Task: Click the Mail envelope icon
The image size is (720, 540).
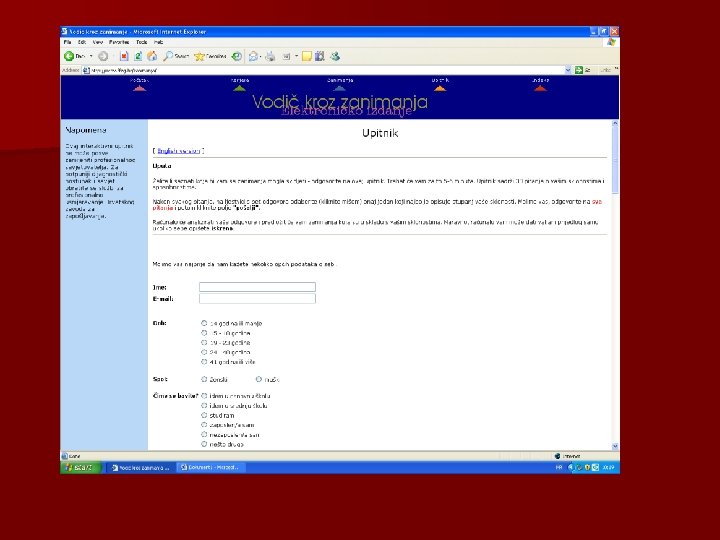Action: point(253,56)
